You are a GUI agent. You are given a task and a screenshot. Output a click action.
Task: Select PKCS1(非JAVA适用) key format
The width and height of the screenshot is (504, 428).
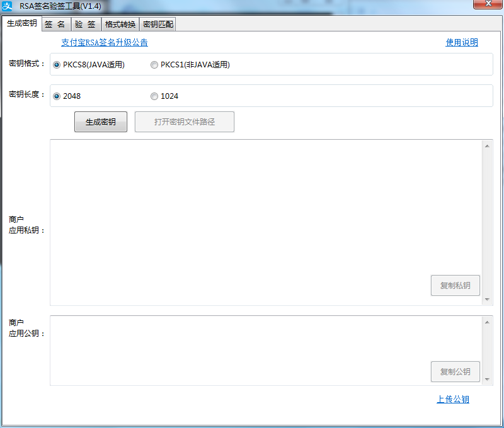(154, 64)
